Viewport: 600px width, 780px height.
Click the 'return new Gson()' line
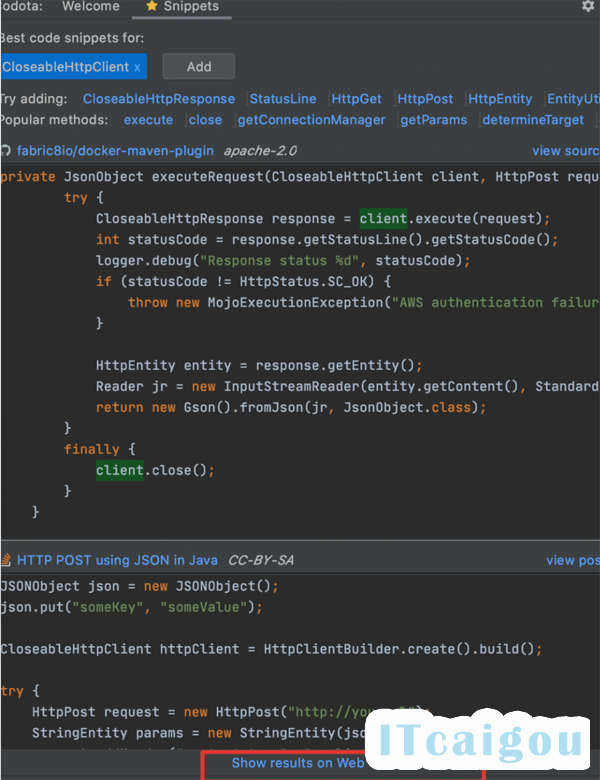291,407
